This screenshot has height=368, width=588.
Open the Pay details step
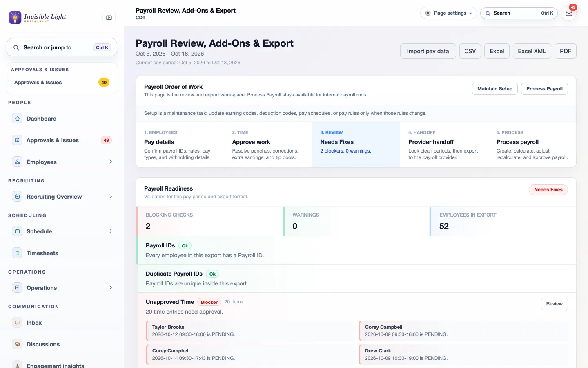click(x=180, y=145)
